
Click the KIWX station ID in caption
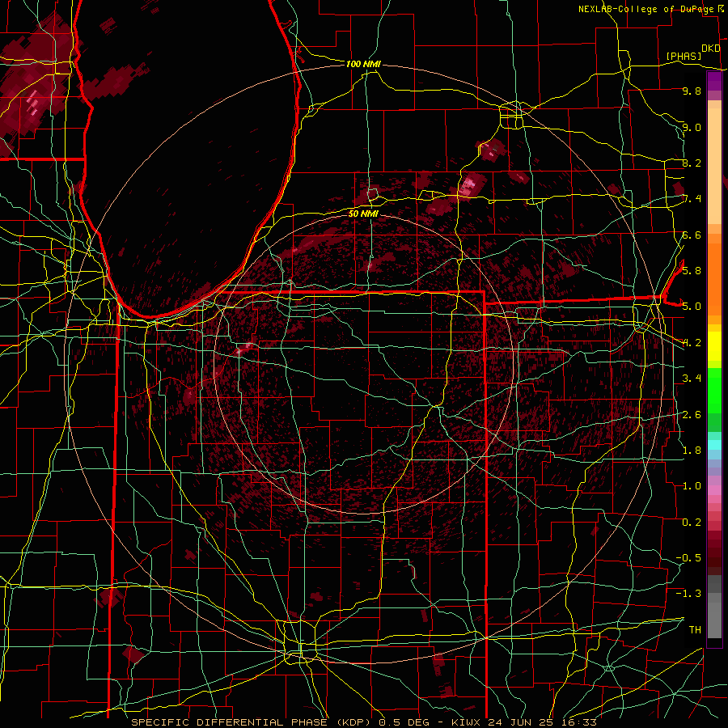pos(467,722)
